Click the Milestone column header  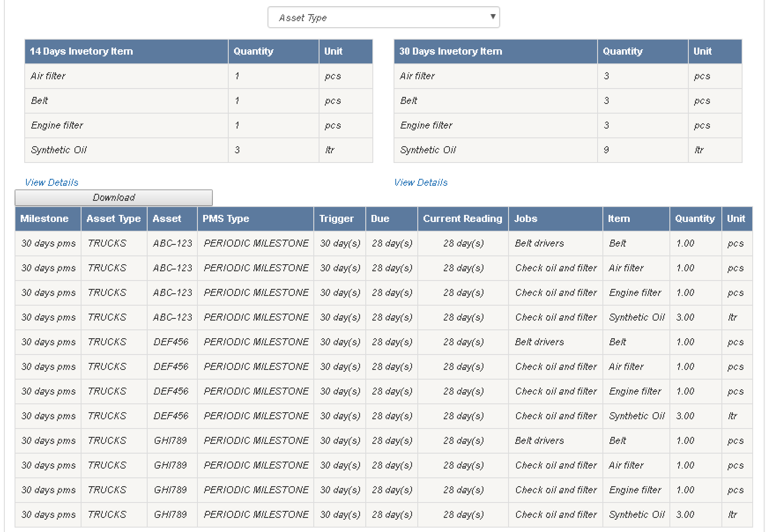click(45, 219)
